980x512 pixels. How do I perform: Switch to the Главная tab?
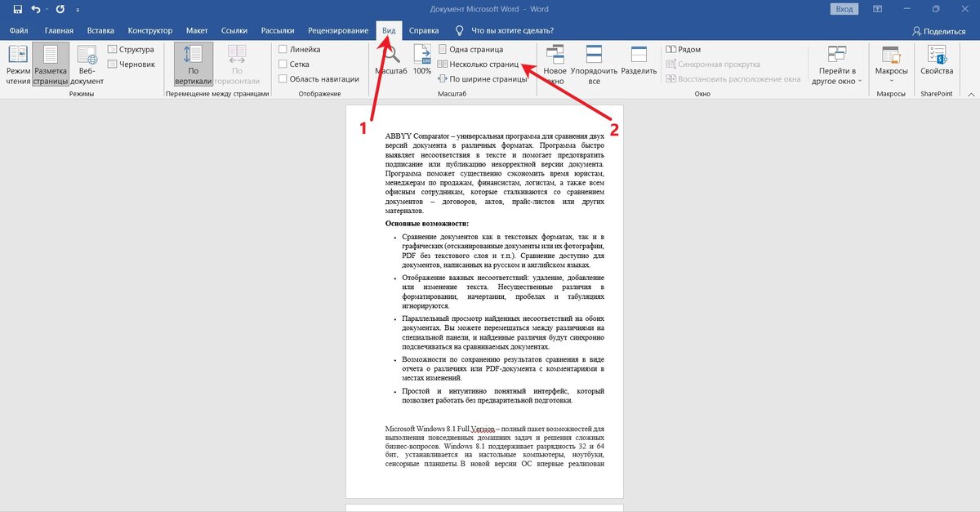point(60,30)
